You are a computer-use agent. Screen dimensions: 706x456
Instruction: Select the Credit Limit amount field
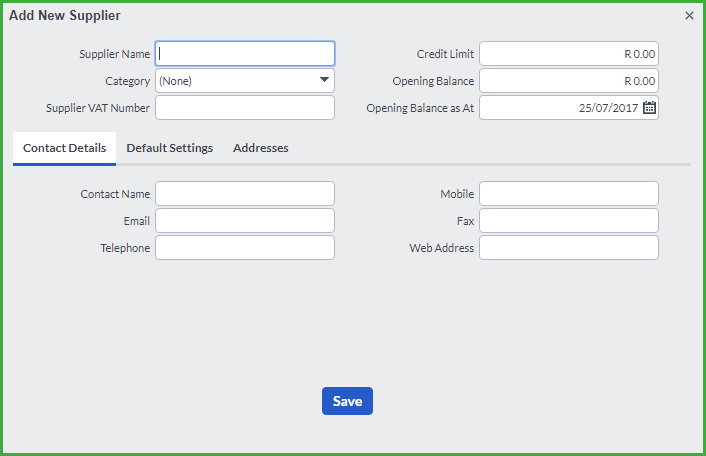click(x=569, y=54)
